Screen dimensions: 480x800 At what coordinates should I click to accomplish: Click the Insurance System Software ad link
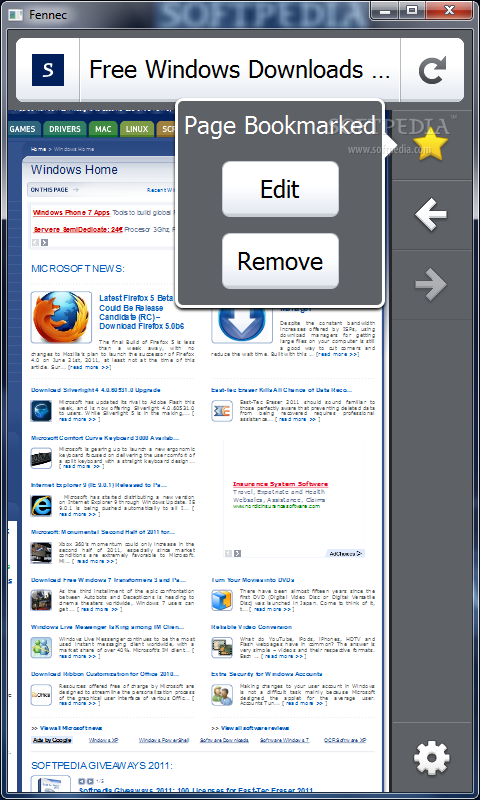pos(281,484)
